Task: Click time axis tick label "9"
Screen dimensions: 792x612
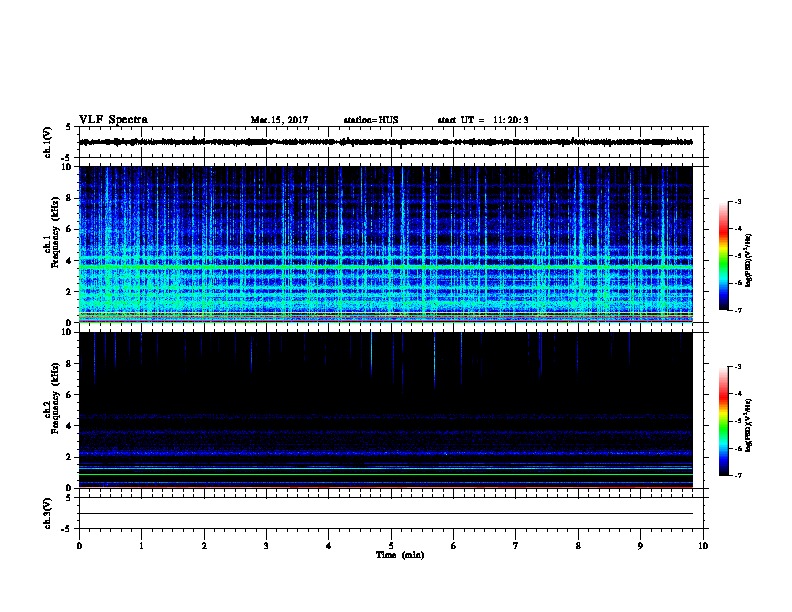Action: (640, 546)
